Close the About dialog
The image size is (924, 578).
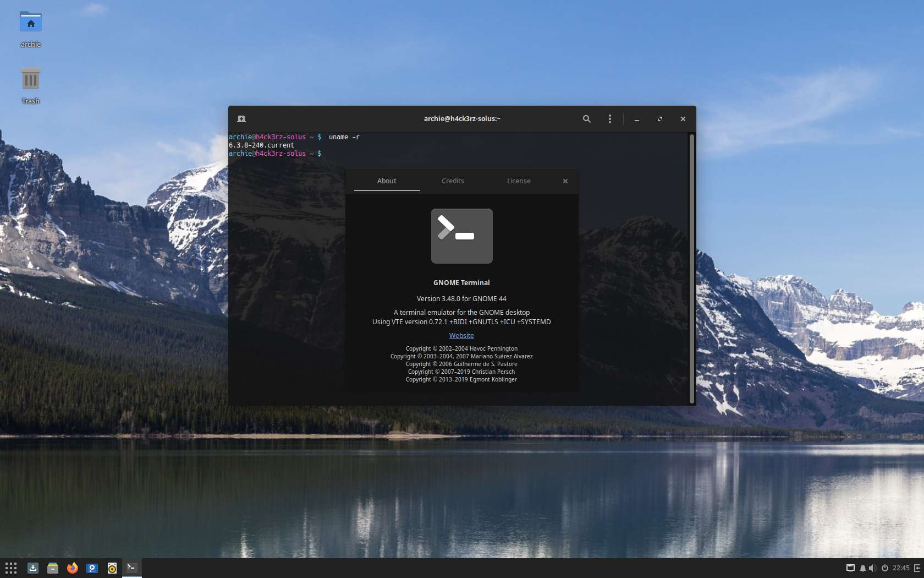click(565, 181)
